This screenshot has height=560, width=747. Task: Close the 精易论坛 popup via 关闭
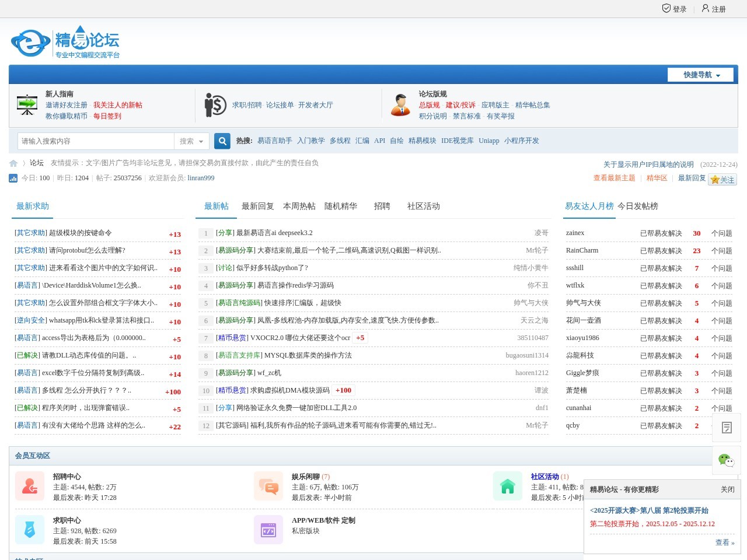[x=727, y=489]
